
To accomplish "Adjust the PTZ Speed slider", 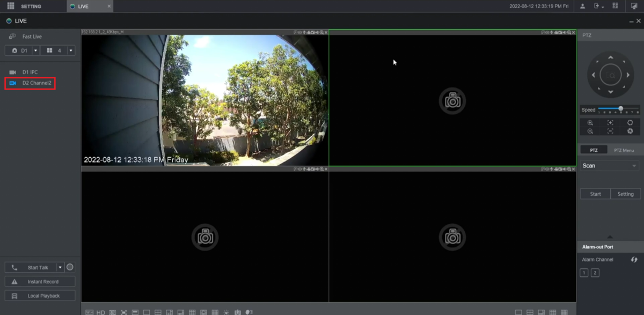I will (x=620, y=107).
